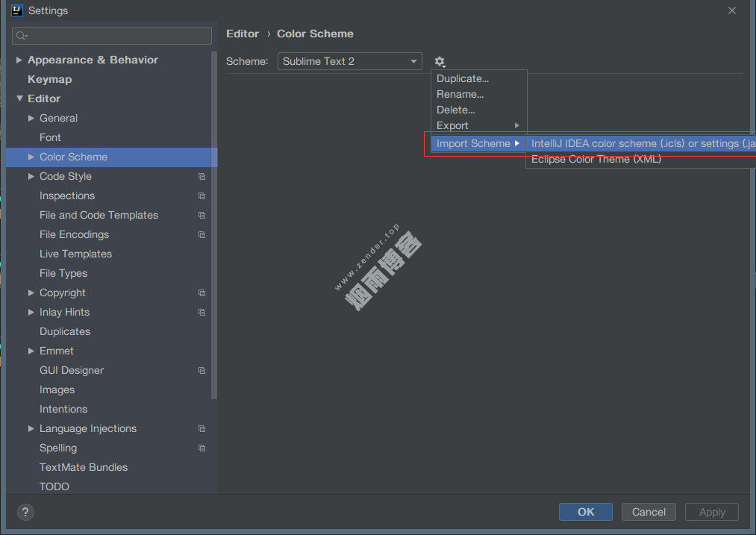Focus the settings search field
The height and width of the screenshot is (535, 756).
[x=119, y=36]
